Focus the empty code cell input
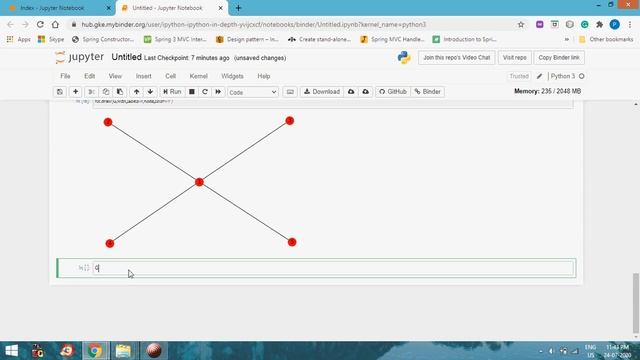 pos(333,268)
